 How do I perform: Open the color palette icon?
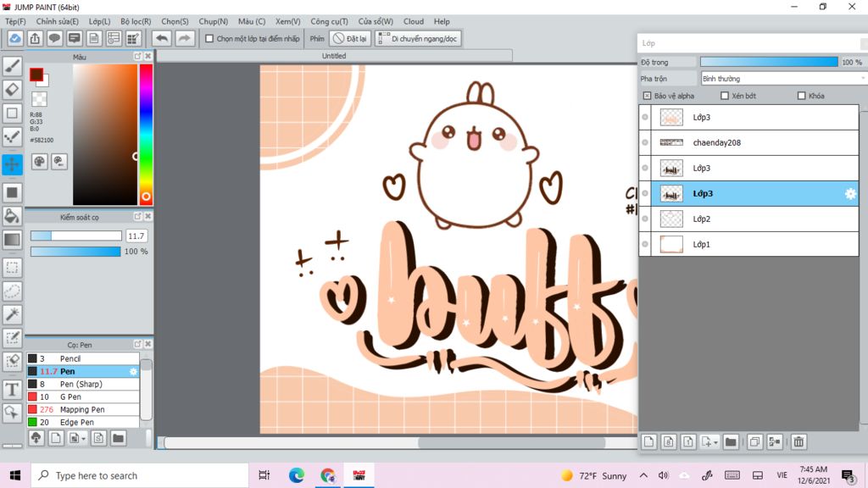pos(39,162)
